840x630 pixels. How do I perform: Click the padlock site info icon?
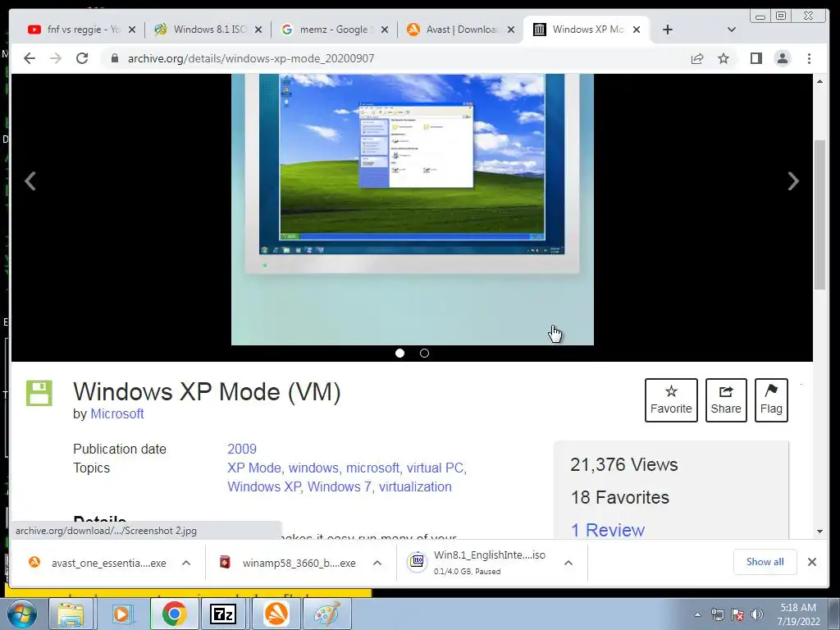point(114,58)
